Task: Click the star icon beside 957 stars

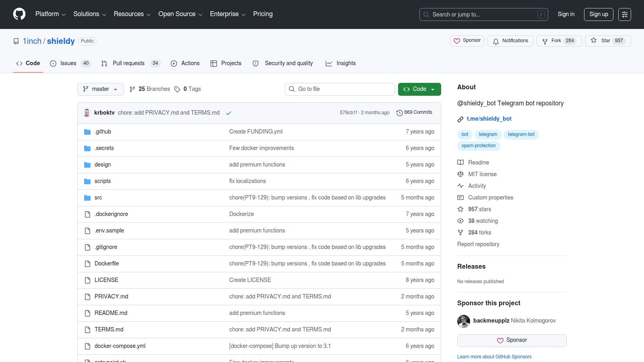Action: pyautogui.click(x=460, y=209)
